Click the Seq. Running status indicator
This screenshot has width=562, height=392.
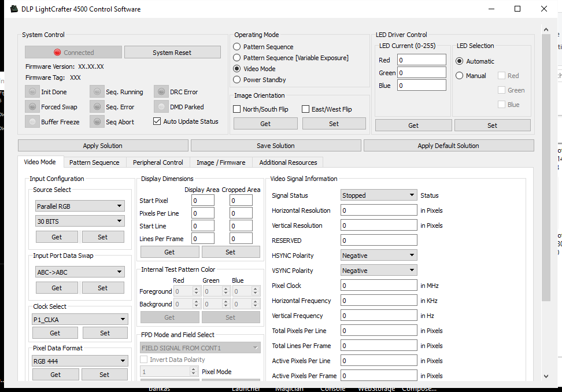coord(97,92)
